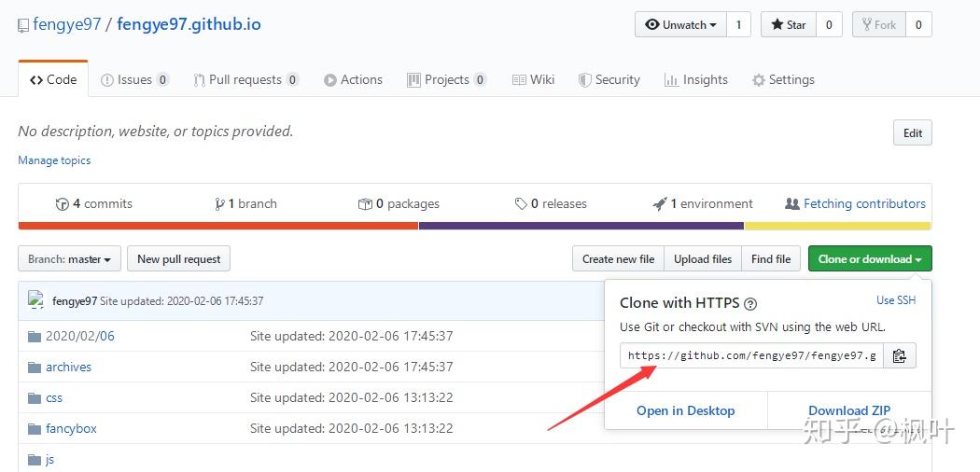Click the environment rocket icon
Screen dimensions: 980x472
[660, 204]
